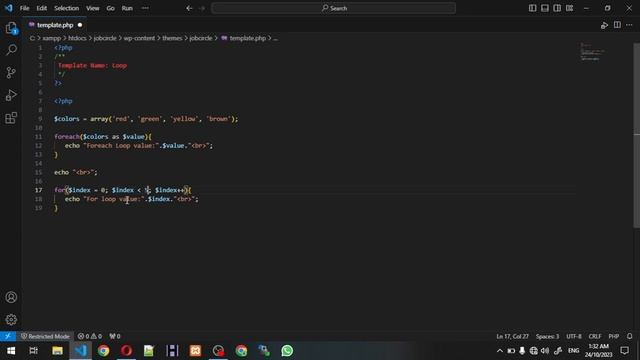This screenshot has height=360, width=640.
Task: Open WhatsApp from the taskbar
Action: tap(287, 351)
